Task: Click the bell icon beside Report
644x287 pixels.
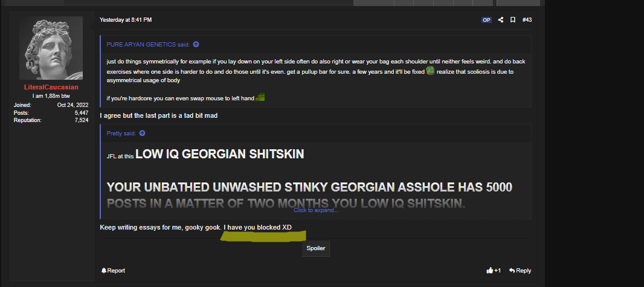Action: pos(104,271)
